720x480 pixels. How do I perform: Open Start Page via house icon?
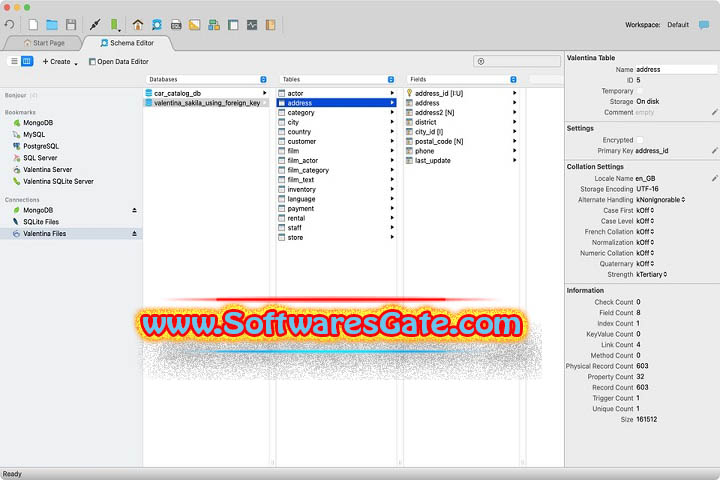point(137,24)
